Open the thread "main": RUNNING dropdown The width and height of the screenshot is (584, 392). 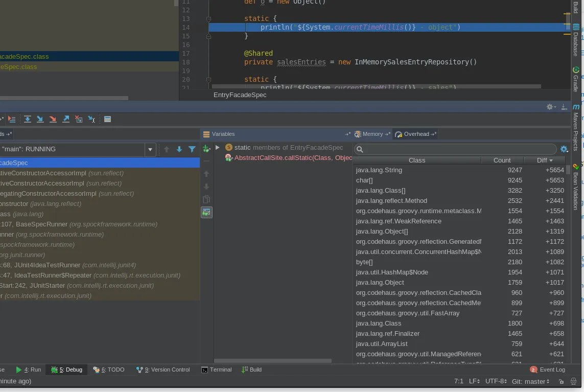click(x=150, y=150)
